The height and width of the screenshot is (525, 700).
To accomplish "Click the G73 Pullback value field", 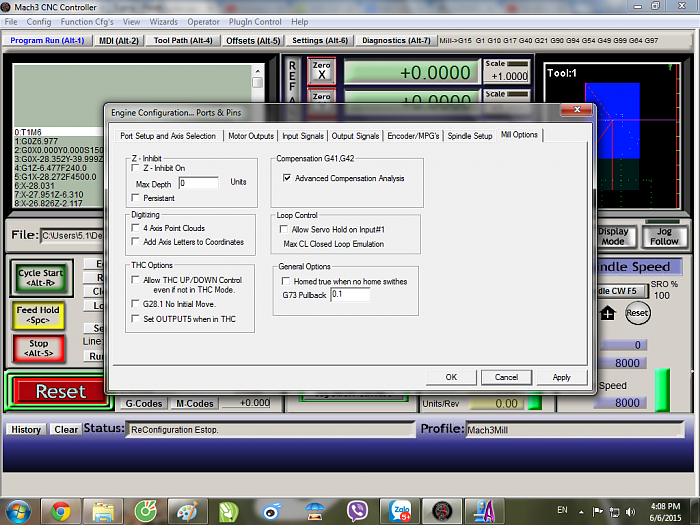I will [350, 294].
